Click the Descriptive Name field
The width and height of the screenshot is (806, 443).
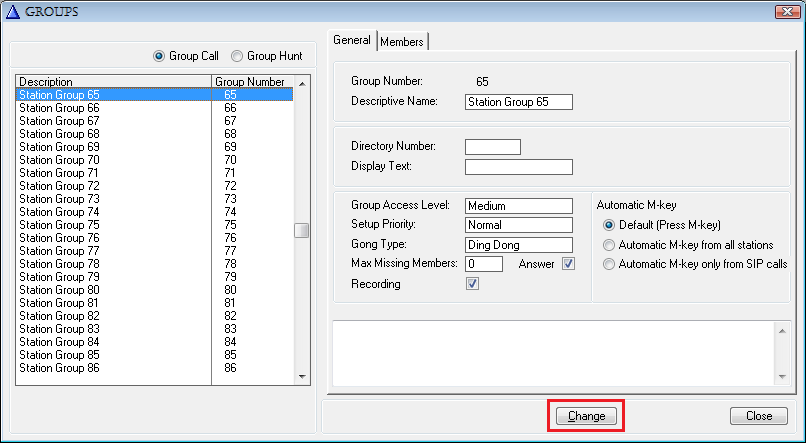pyautogui.click(x=519, y=102)
